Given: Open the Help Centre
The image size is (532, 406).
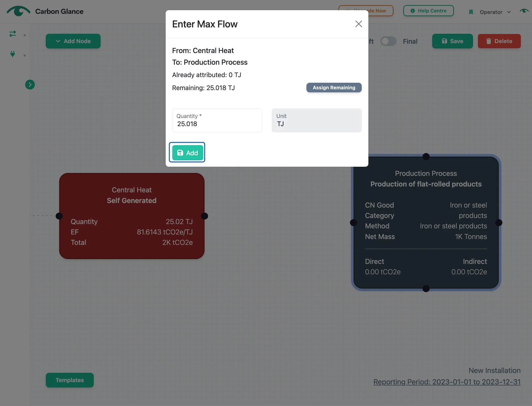Looking at the screenshot, I should point(428,11).
